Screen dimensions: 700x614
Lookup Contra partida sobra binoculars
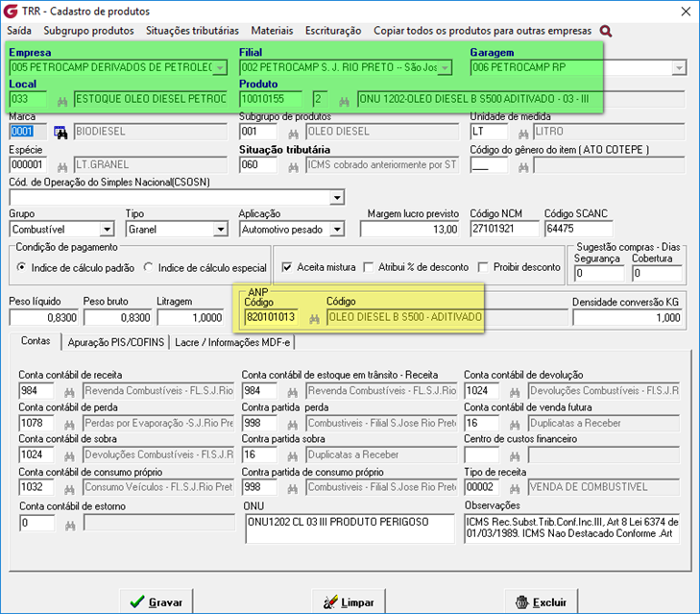pos(293,456)
